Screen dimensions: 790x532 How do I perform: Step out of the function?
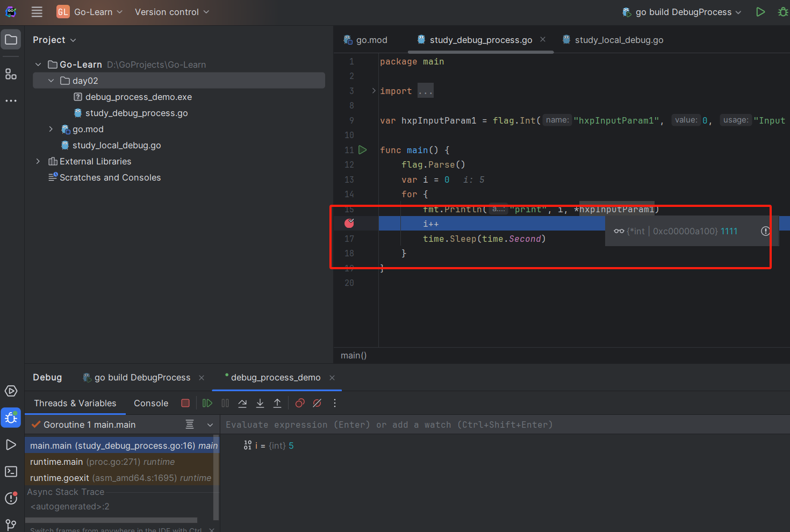coord(277,403)
